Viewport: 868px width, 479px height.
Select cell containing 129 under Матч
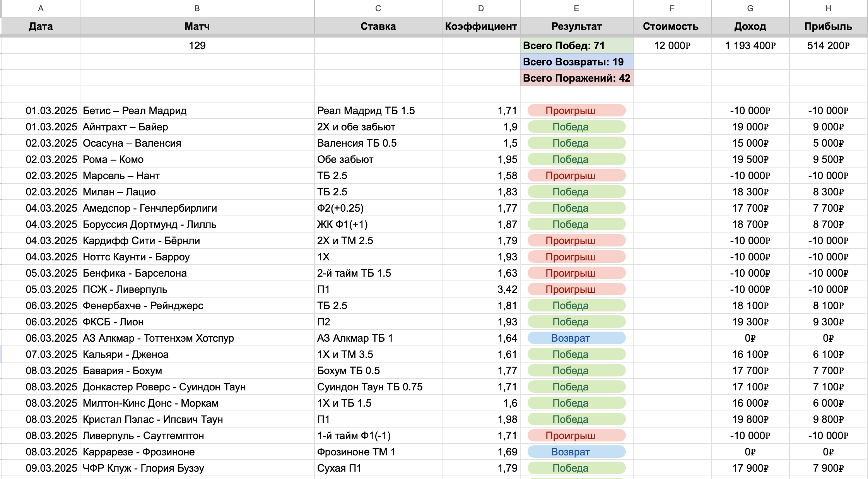click(x=197, y=46)
